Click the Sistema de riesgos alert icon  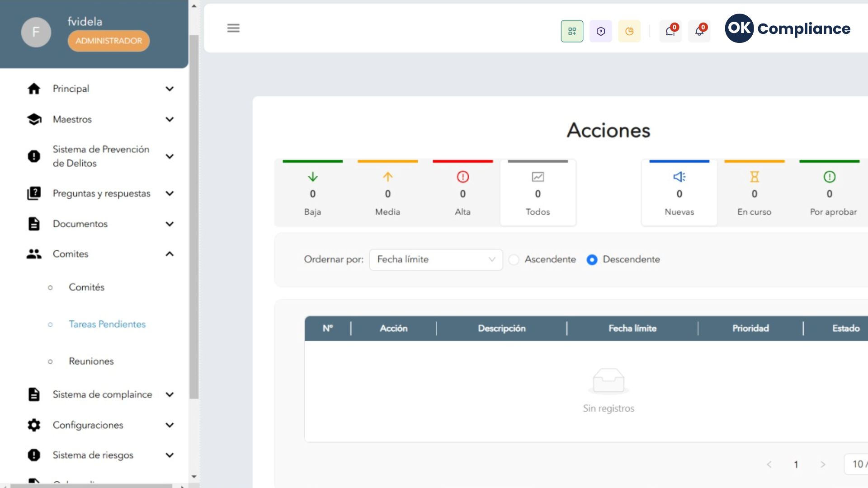coord(34,455)
